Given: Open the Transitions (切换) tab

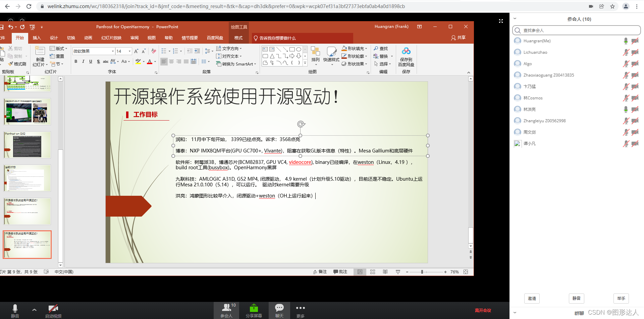Looking at the screenshot, I should (71, 38).
